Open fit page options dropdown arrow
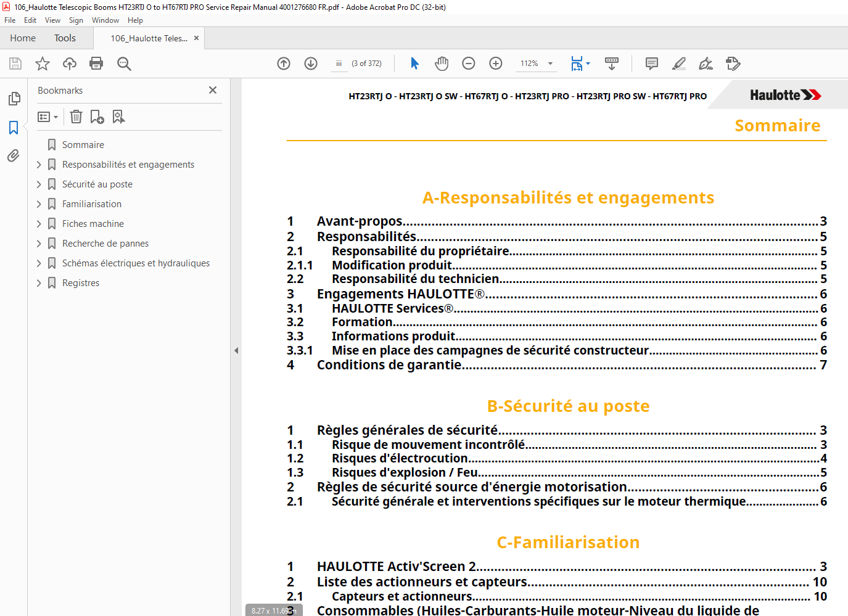Screen dimensions: 848x616 click(x=588, y=64)
